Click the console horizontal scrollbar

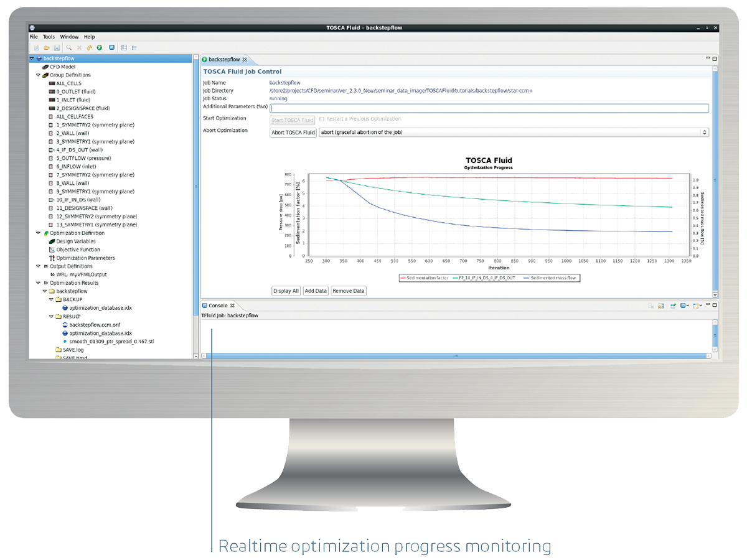click(x=456, y=356)
